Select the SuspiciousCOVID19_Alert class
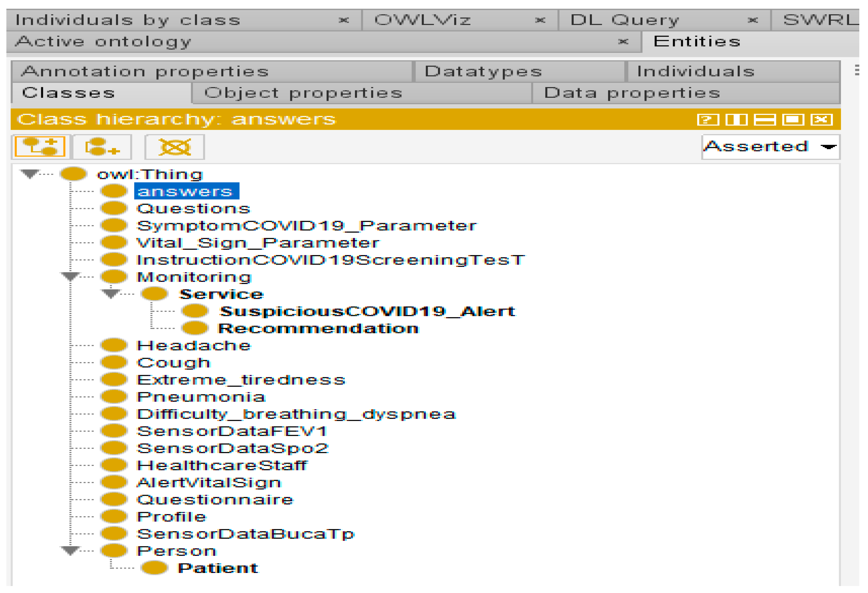This screenshot has height=593, width=868. (x=367, y=311)
